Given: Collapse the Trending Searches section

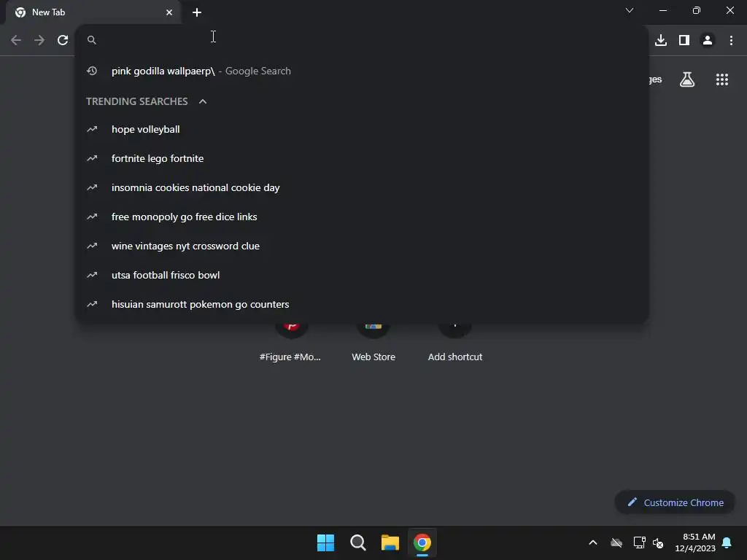Looking at the screenshot, I should click(203, 101).
